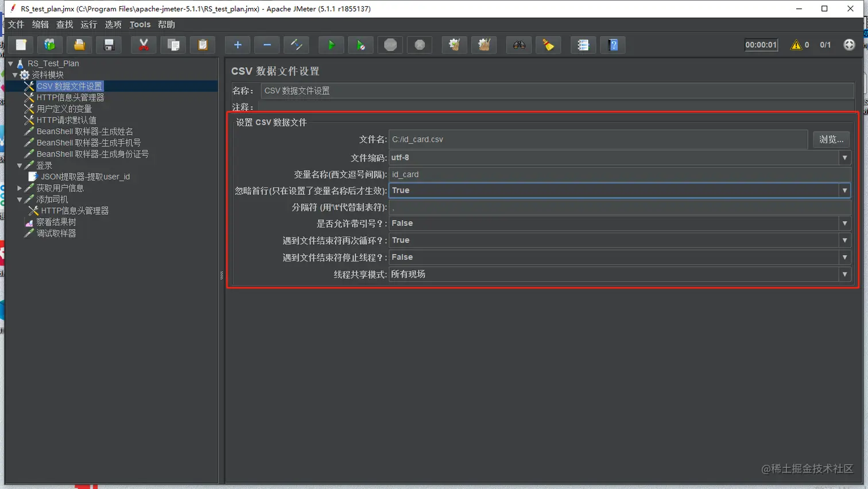Click the Open file folder icon

coord(79,45)
